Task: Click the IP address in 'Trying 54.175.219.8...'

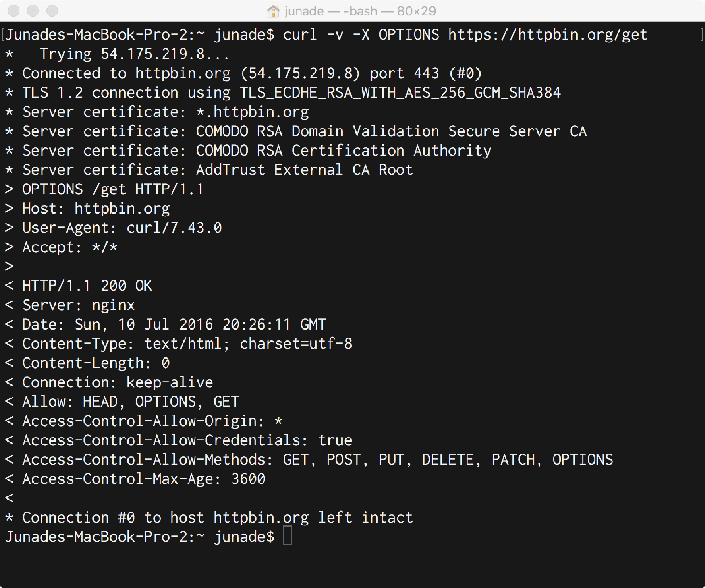Action: [153, 54]
